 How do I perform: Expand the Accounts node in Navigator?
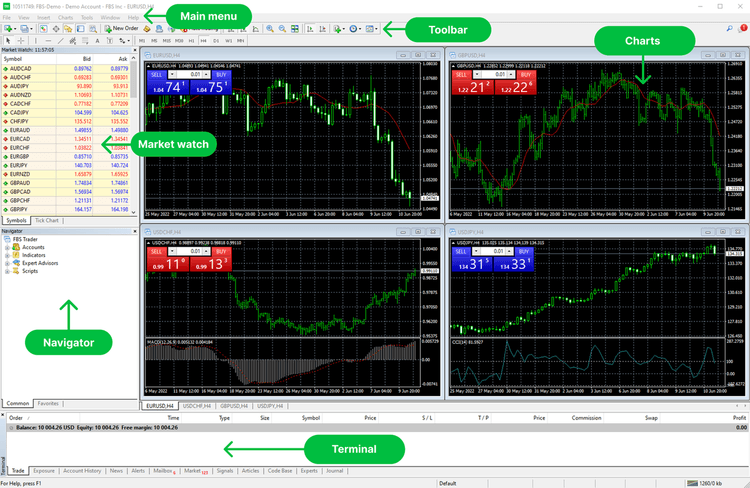click(x=7, y=247)
